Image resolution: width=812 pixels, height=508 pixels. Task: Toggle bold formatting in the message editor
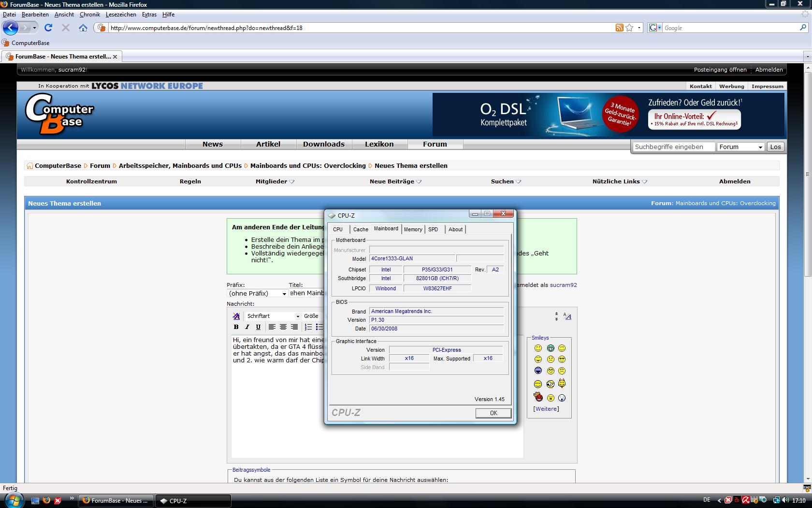(x=236, y=327)
